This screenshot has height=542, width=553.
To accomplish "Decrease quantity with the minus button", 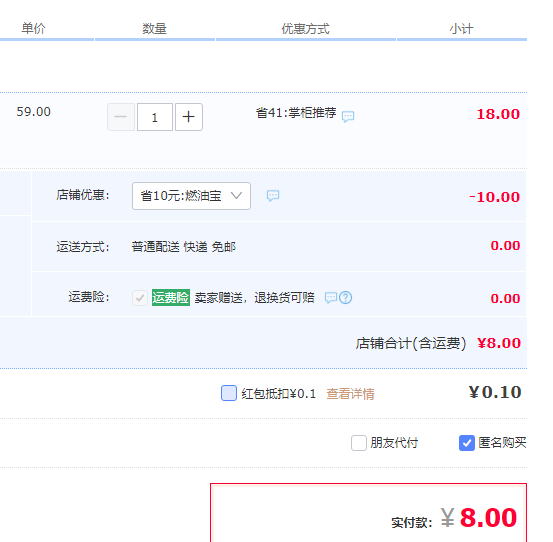I will [121, 117].
